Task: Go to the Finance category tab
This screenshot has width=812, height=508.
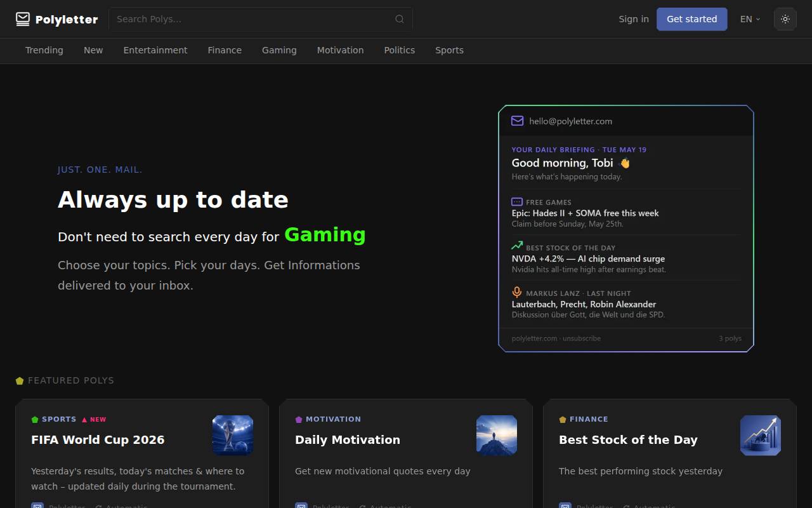Action: [x=225, y=50]
